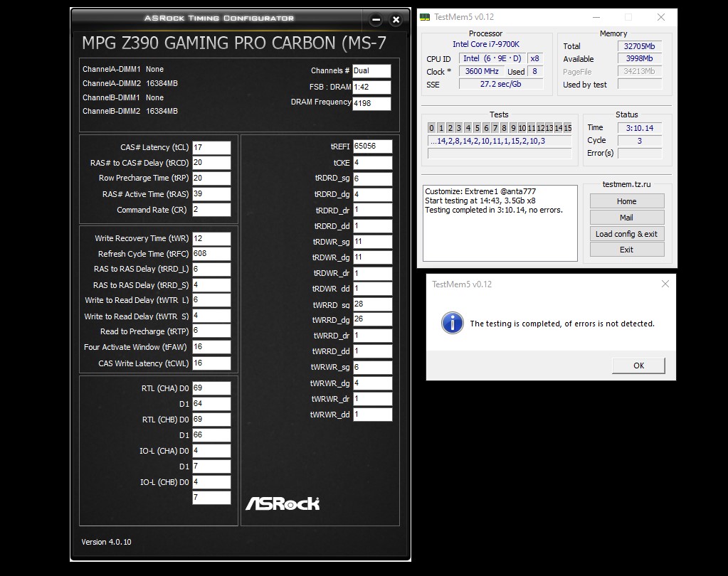
Task: Click the tWTR_L value field
Action: click(x=212, y=300)
